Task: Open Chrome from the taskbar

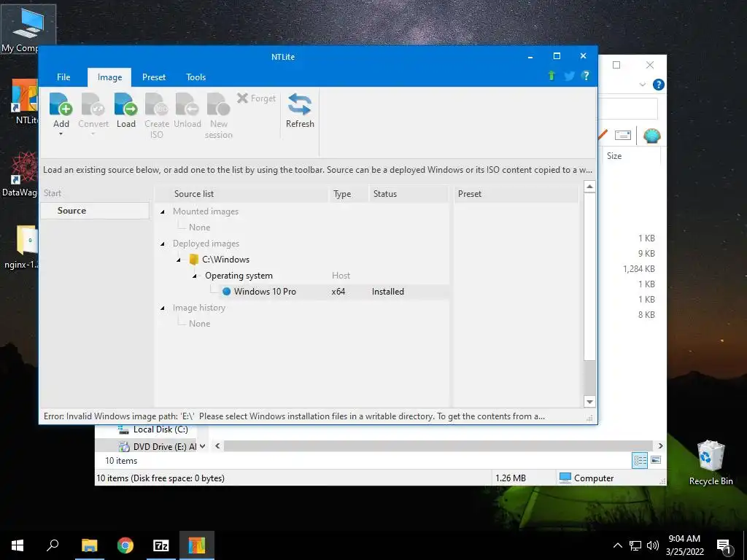Action: pos(125,545)
